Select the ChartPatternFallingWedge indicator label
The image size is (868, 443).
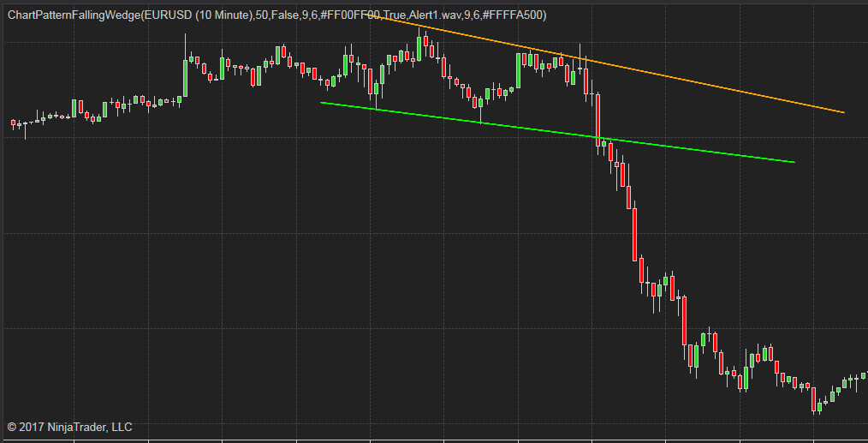coord(276,15)
